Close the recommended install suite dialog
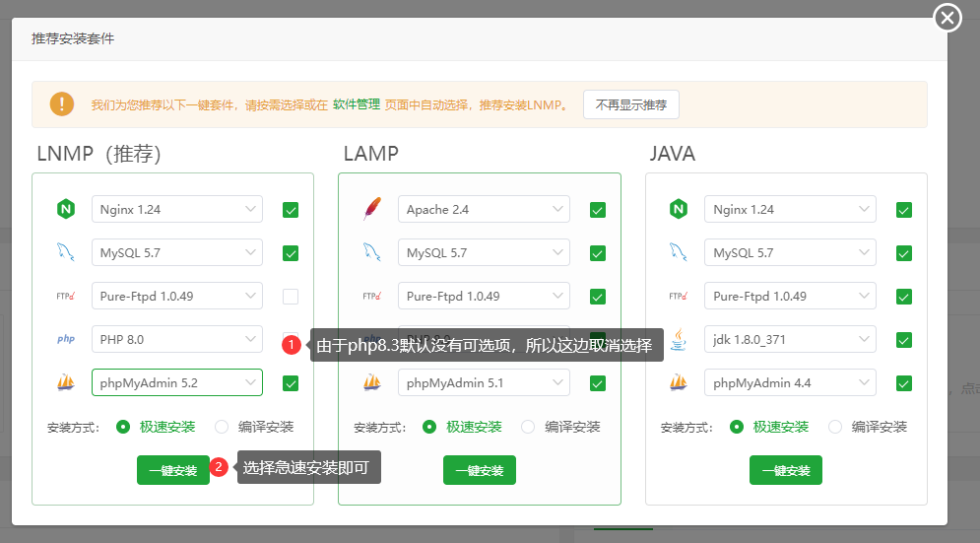This screenshot has height=543, width=980. (947, 18)
